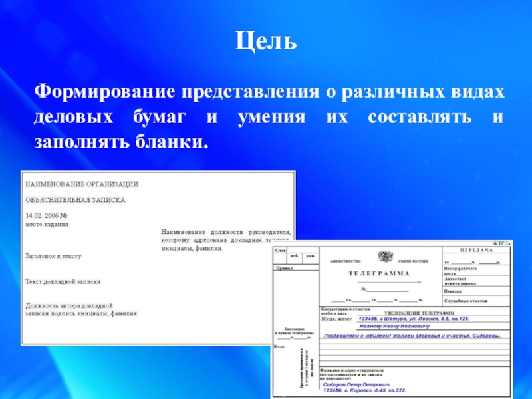
Task: Click the "Слов" cell on telegram form
Action: tap(281, 250)
